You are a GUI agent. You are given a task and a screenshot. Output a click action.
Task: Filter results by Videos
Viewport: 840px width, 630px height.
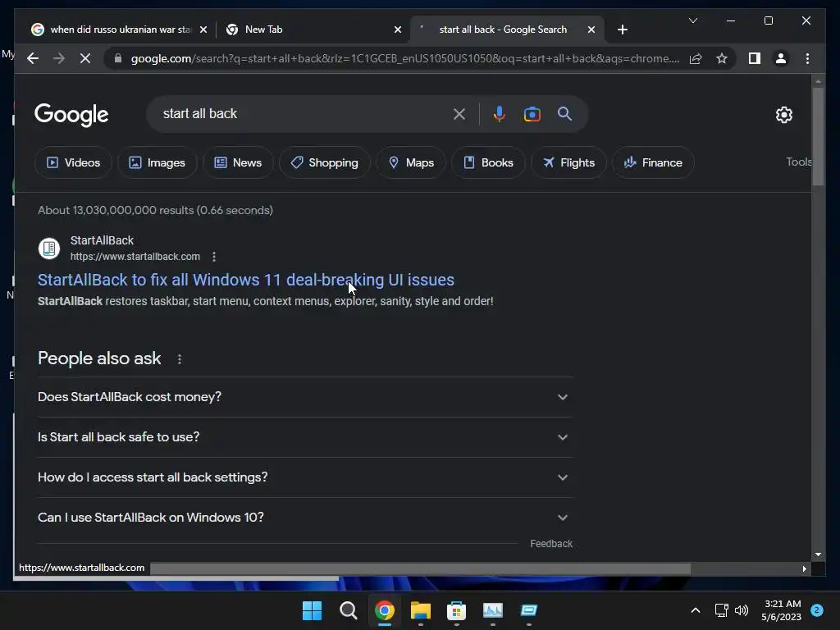tap(73, 162)
